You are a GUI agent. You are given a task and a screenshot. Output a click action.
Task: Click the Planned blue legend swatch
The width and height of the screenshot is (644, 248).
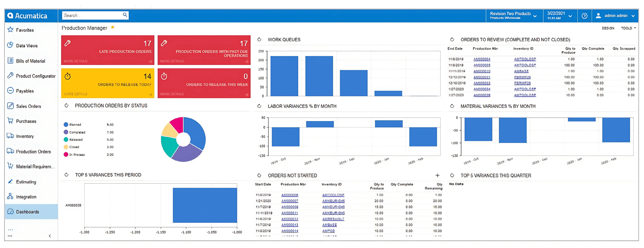tap(66, 125)
